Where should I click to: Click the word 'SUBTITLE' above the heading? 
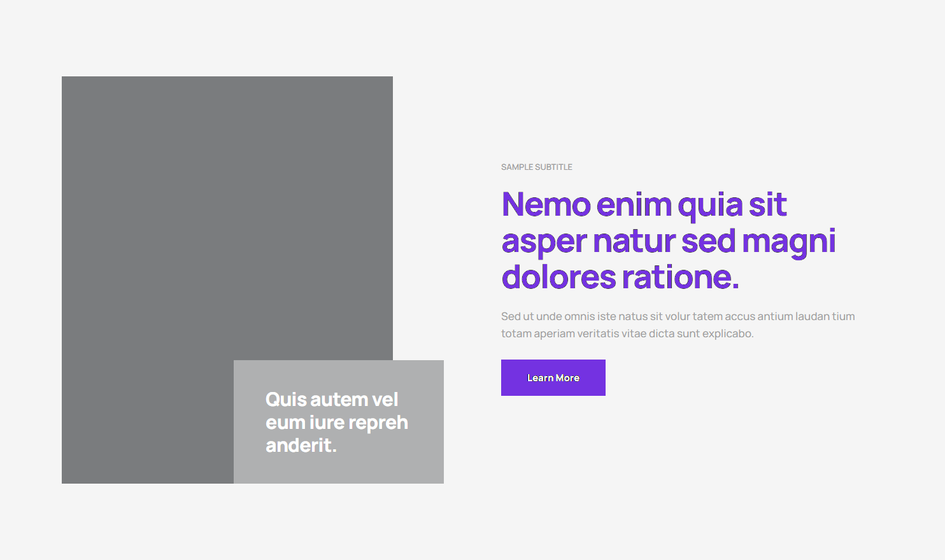click(x=554, y=167)
